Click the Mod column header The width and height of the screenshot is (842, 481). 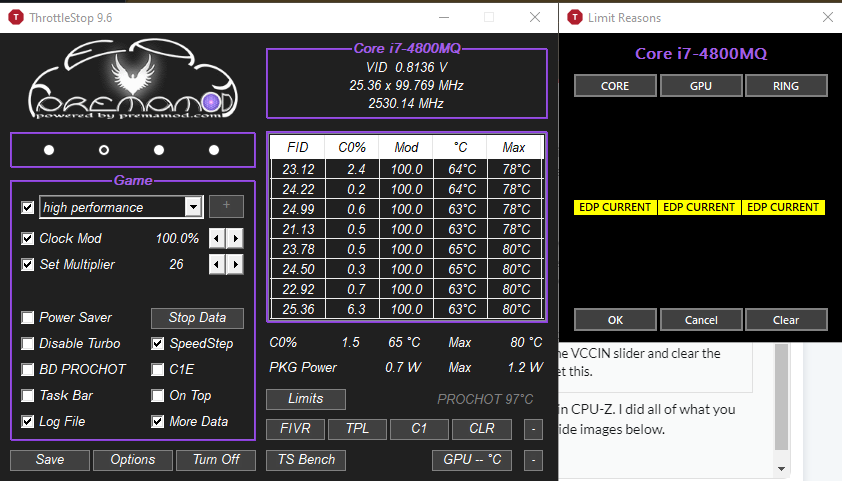tap(407, 148)
